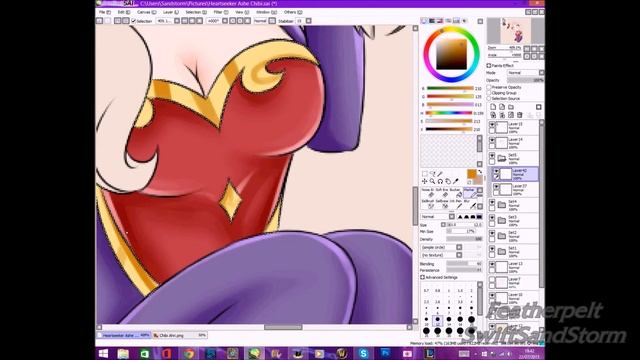Choose the Bucket brush tool
The image size is (640, 360).
coord(456,193)
